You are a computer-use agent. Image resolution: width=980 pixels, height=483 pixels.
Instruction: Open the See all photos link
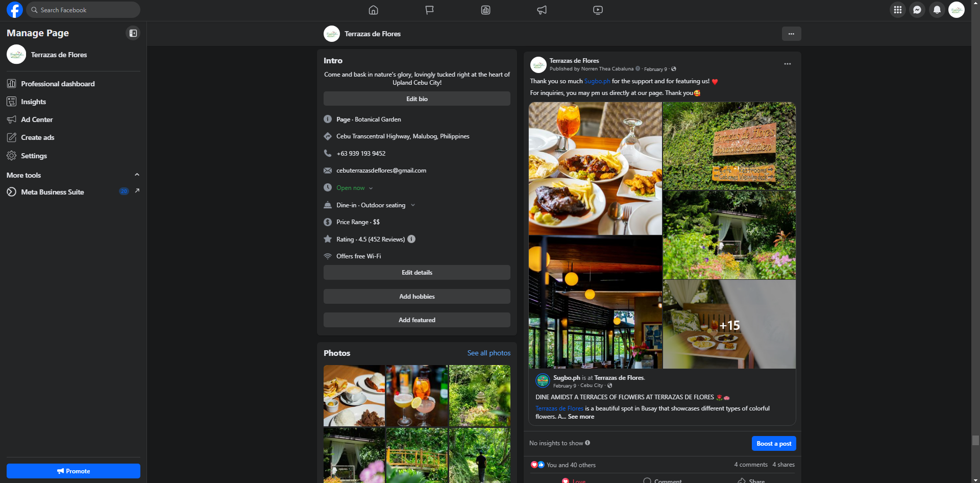489,353
